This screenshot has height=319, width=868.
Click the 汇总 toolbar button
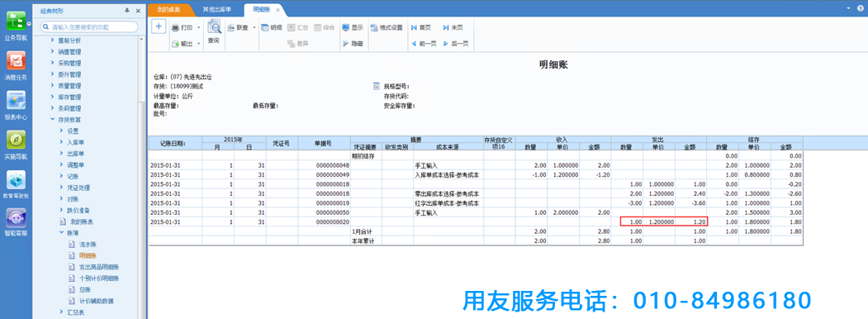[x=298, y=27]
